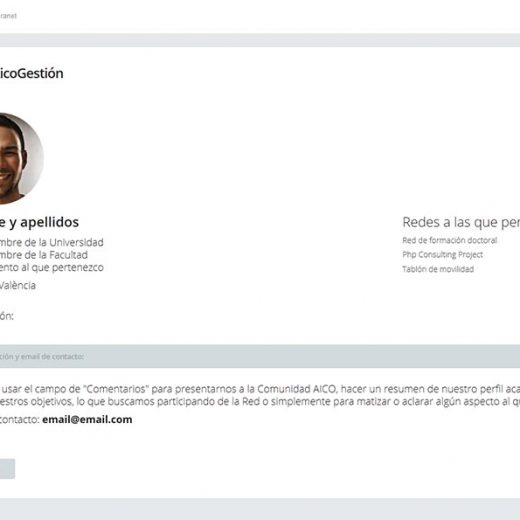
Task: Click the 'ón:' label under València
Action: [x=7, y=316]
